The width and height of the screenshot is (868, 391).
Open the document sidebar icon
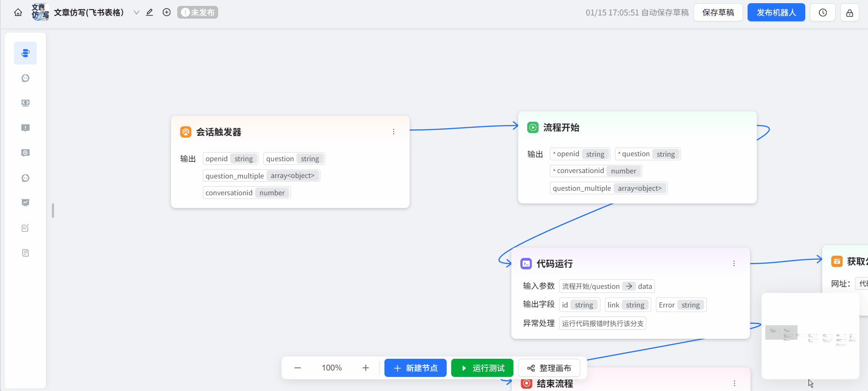coord(25,253)
